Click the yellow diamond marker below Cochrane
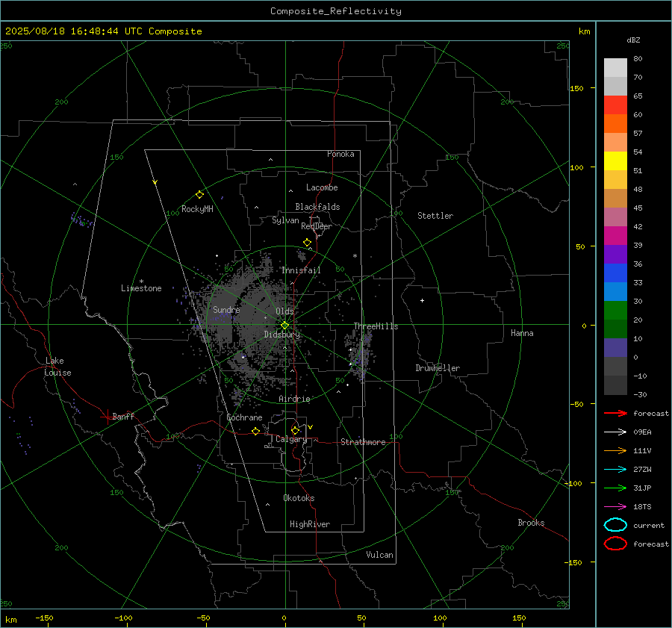672x628 pixels. (x=255, y=431)
